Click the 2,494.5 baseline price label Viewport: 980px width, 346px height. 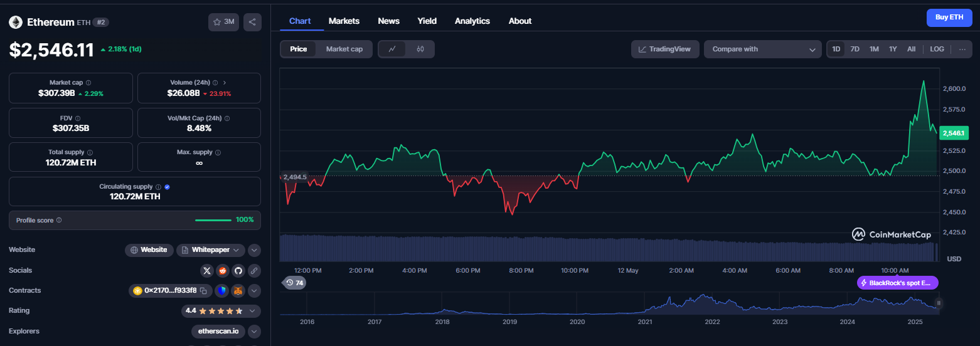(294, 177)
